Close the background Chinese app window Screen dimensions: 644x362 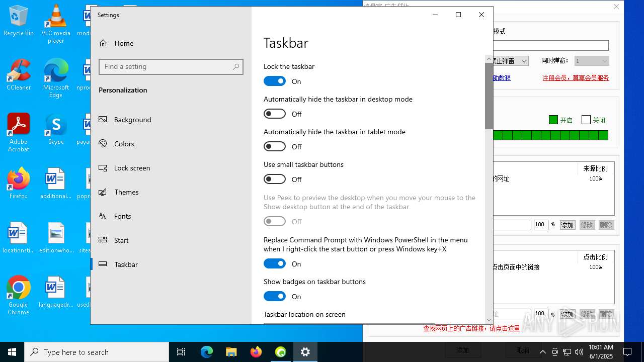[616, 7]
